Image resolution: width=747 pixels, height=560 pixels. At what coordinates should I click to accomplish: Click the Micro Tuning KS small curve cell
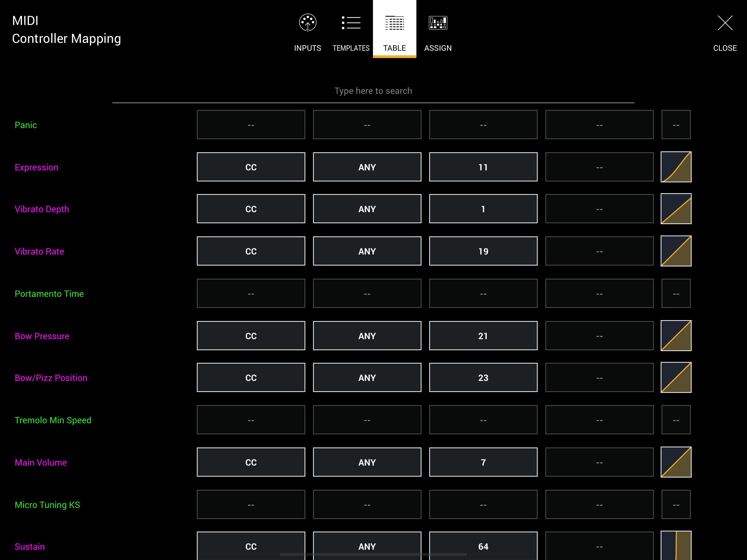point(676,504)
